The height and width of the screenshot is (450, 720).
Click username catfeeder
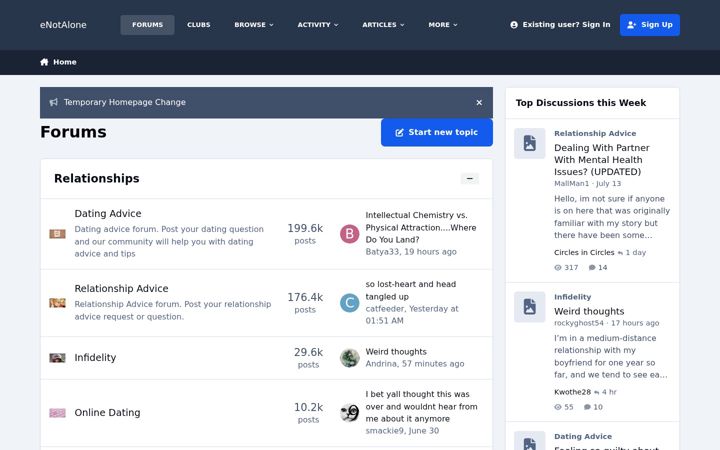385,309
